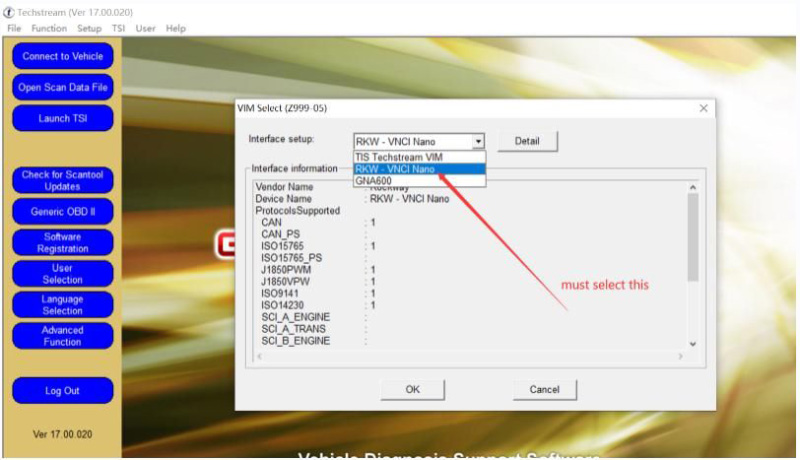Select RKW - VNCI Nano option

419,169
